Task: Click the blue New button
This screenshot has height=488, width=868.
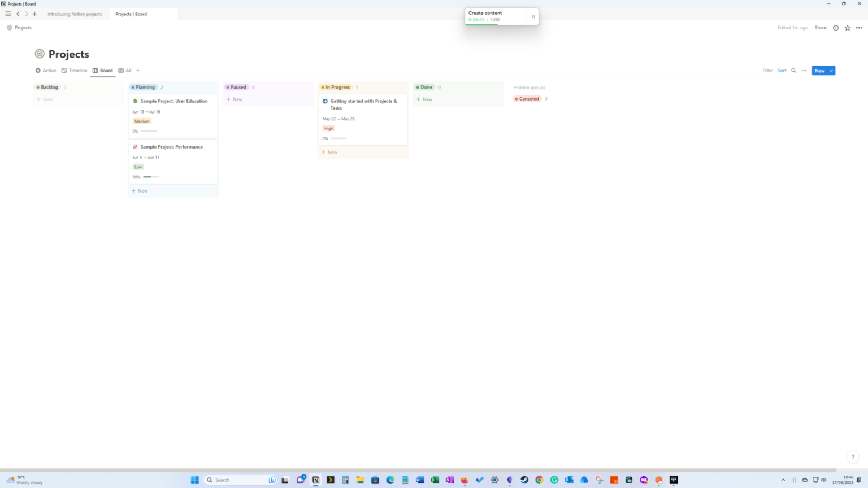Action: click(x=819, y=71)
